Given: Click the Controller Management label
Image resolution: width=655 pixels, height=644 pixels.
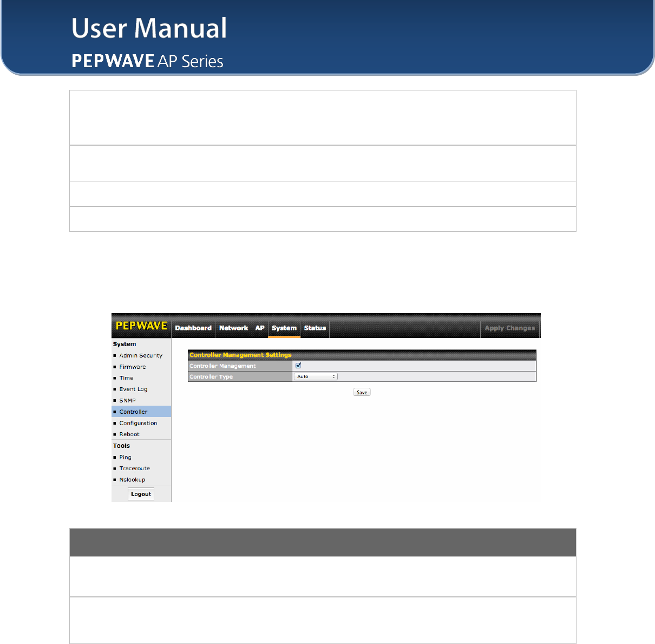Looking at the screenshot, I should [x=222, y=366].
